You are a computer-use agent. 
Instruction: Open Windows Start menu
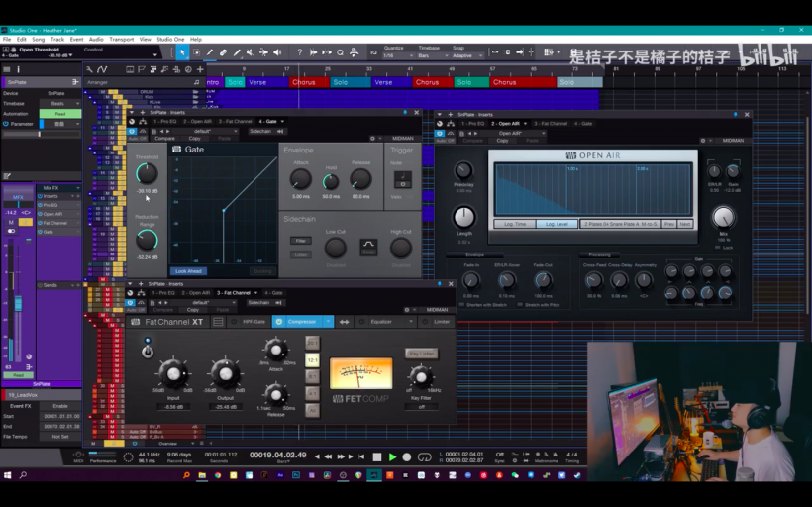coord(8,475)
